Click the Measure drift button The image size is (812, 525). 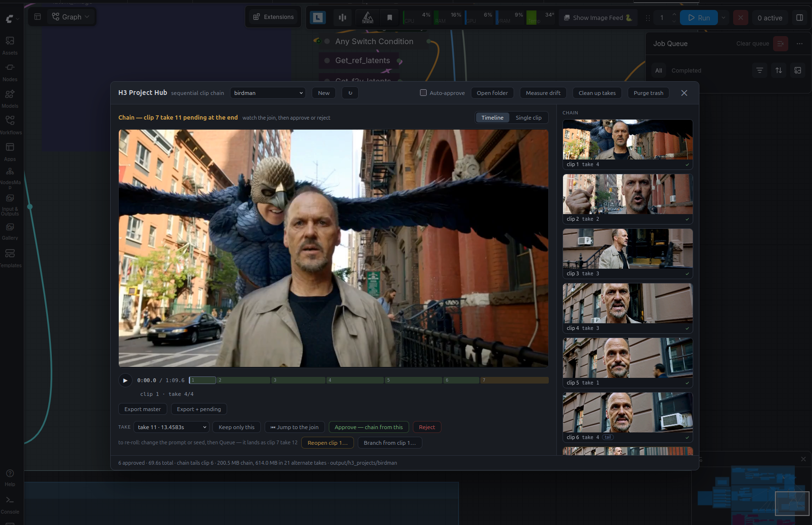(543, 93)
